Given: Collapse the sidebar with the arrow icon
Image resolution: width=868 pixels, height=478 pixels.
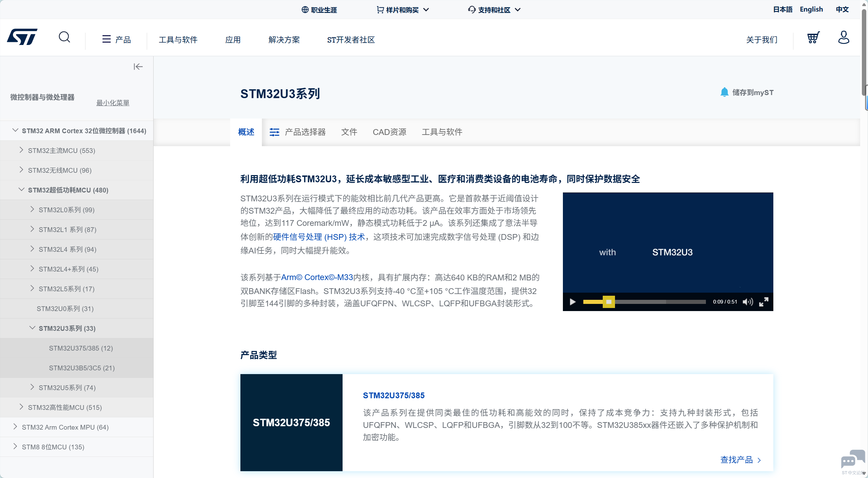Looking at the screenshot, I should tap(138, 66).
